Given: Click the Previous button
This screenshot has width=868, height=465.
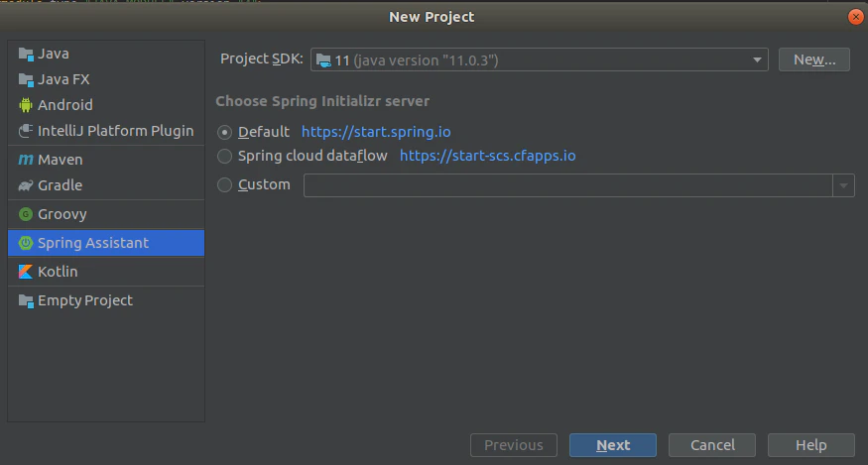Looking at the screenshot, I should [514, 445].
